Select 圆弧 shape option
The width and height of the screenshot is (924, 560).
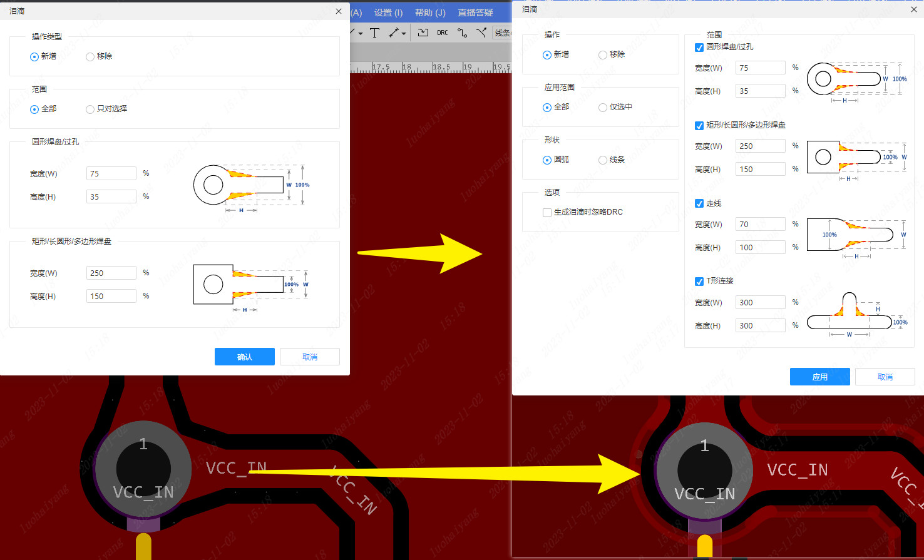[556, 160]
